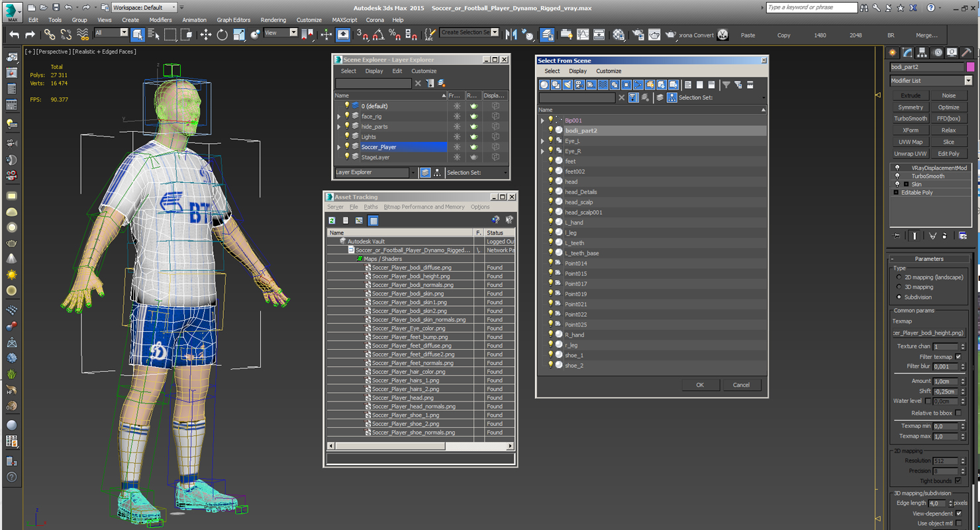The image size is (980, 530).
Task: Expand the Bip001 tree node
Action: pos(542,121)
